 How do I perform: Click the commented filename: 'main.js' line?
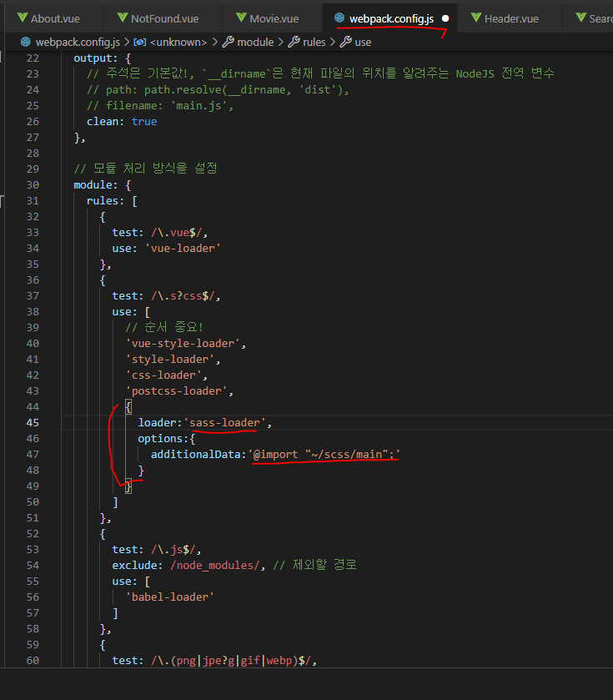coord(160,106)
